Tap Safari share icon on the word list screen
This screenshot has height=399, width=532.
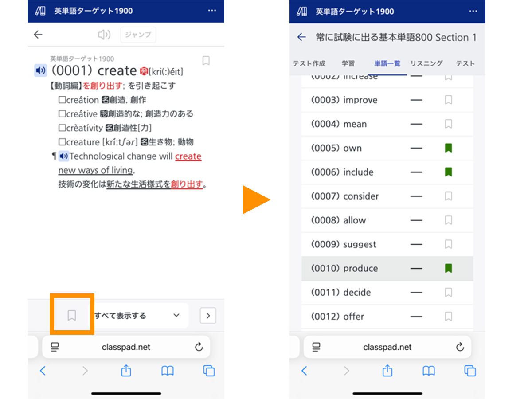388,370
